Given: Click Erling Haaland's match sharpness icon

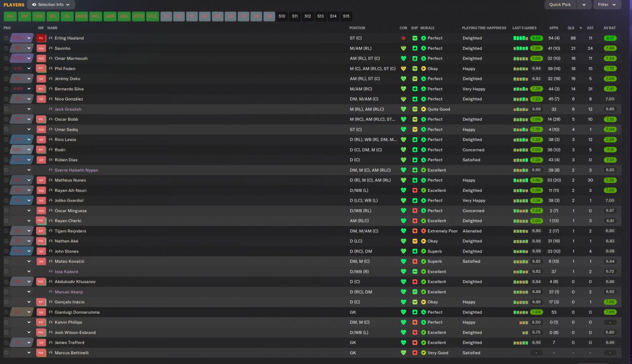Looking at the screenshot, I should (415, 38).
